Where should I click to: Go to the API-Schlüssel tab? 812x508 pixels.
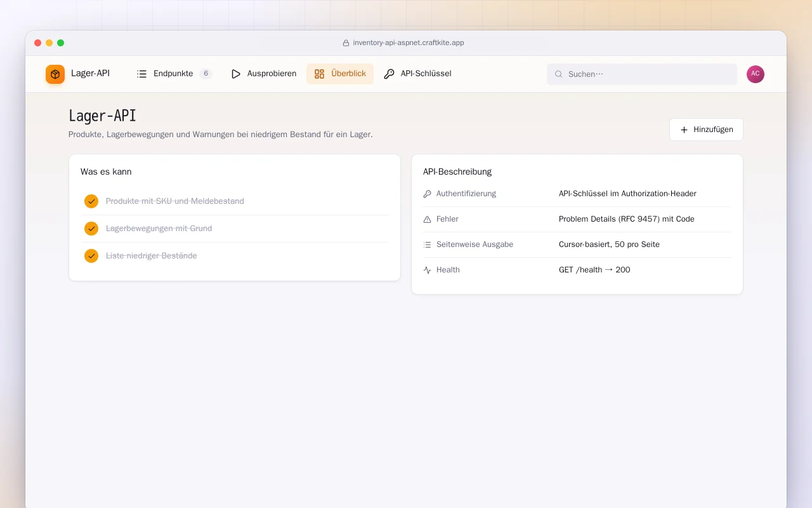pyautogui.click(x=417, y=74)
